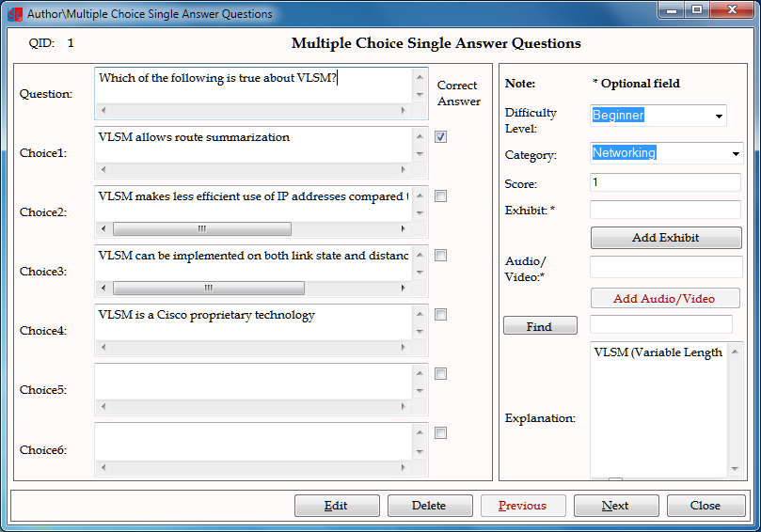Click Choice1 box scroll down arrow

[420, 154]
